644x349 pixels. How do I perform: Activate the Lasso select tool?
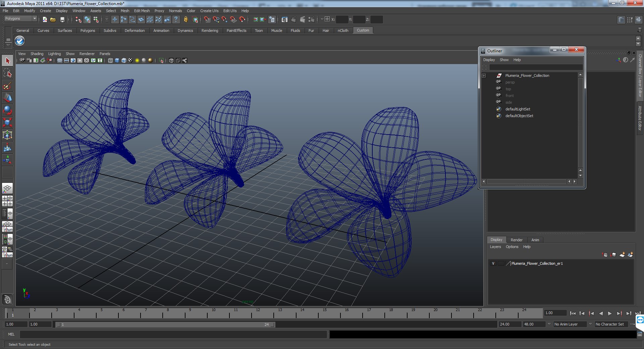[7, 73]
